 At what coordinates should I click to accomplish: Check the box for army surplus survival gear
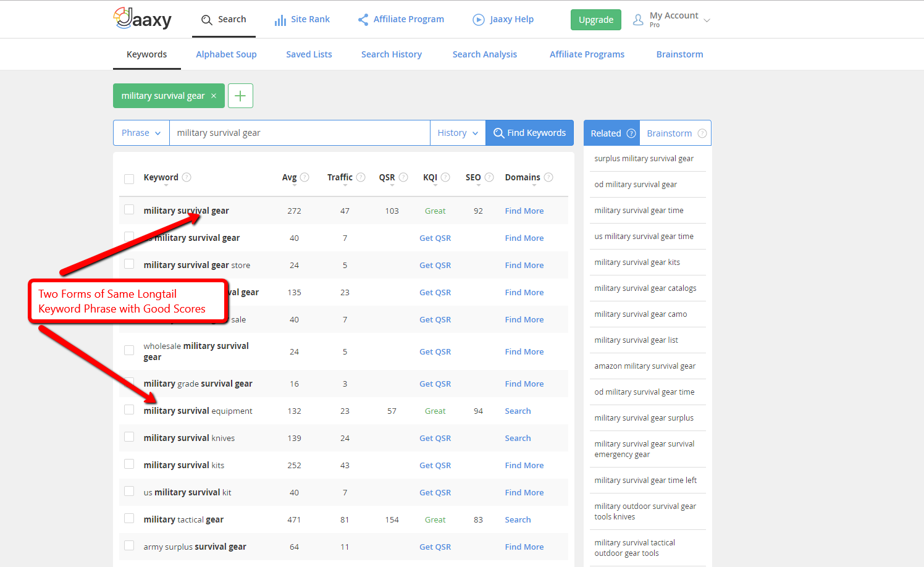coord(129,545)
